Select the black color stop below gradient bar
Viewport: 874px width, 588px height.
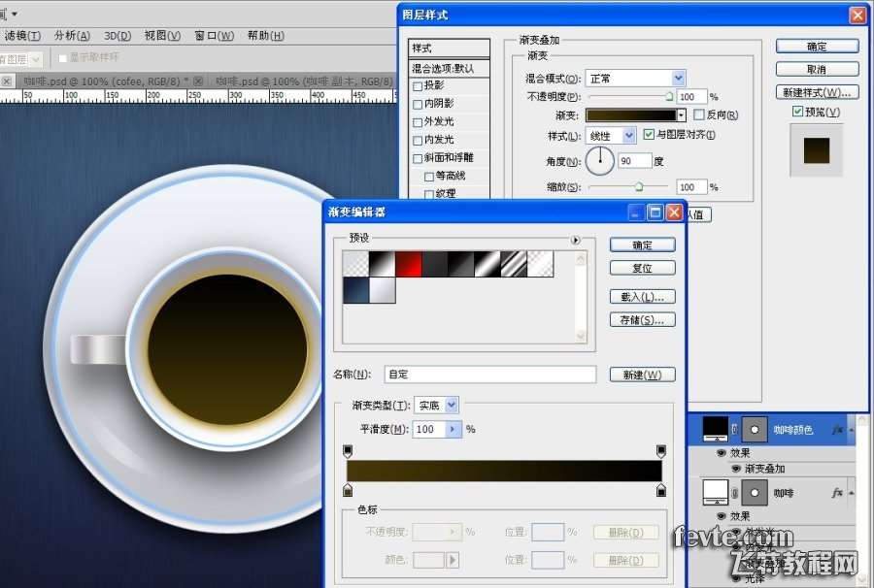click(x=661, y=490)
